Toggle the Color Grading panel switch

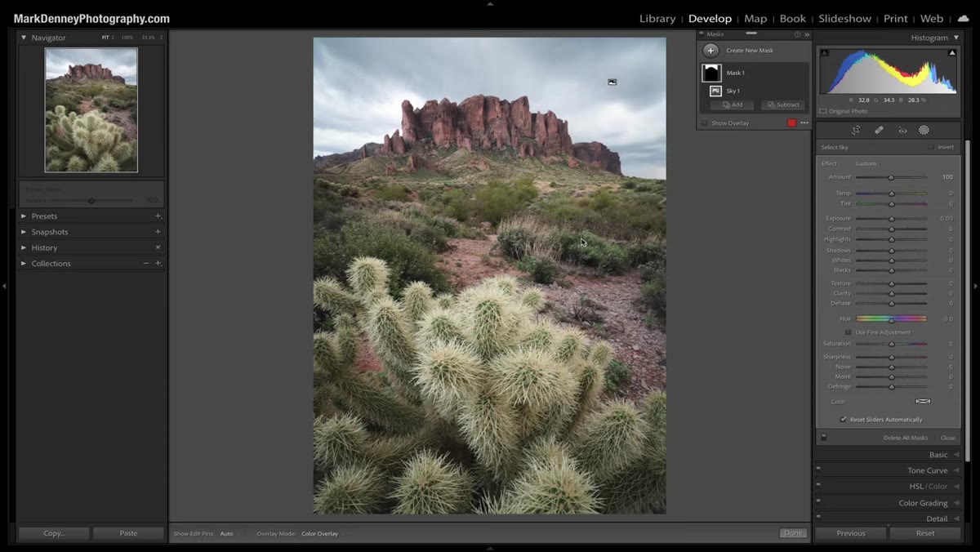817,501
